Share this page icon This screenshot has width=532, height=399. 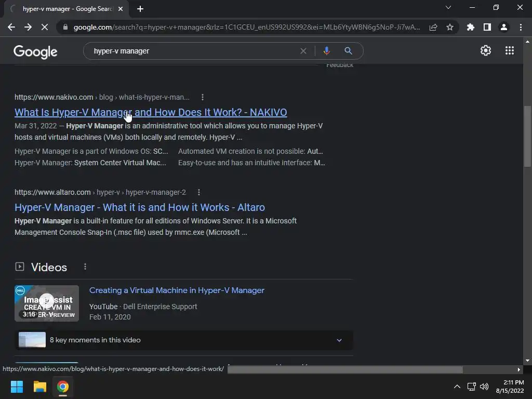[x=433, y=27]
